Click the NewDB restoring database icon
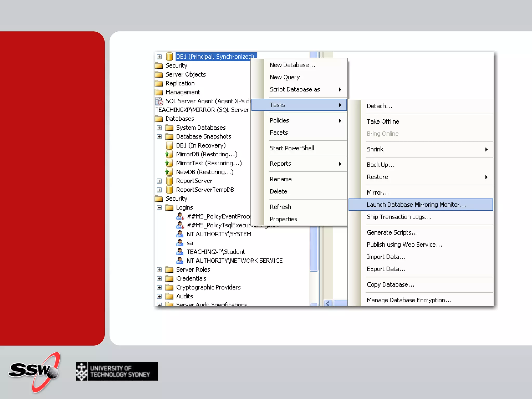Image resolution: width=532 pixels, height=399 pixels. tap(169, 172)
